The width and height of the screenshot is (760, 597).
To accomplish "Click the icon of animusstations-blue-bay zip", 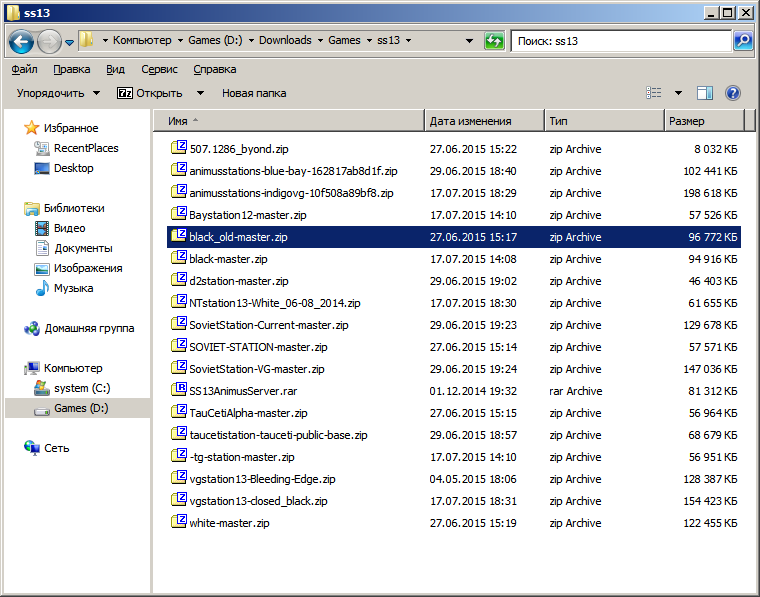I will pyautogui.click(x=179, y=170).
